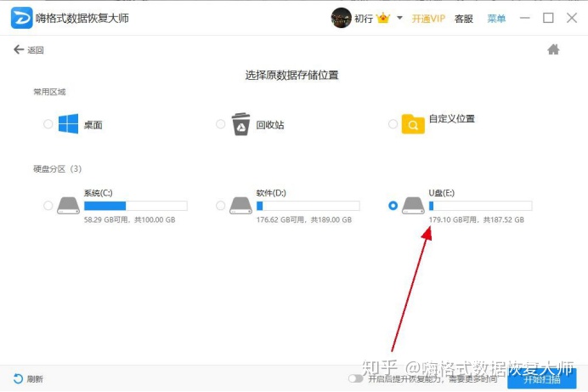Screen dimensions: 588x392
Task: Click the custom location folder icon
Action: 413,124
